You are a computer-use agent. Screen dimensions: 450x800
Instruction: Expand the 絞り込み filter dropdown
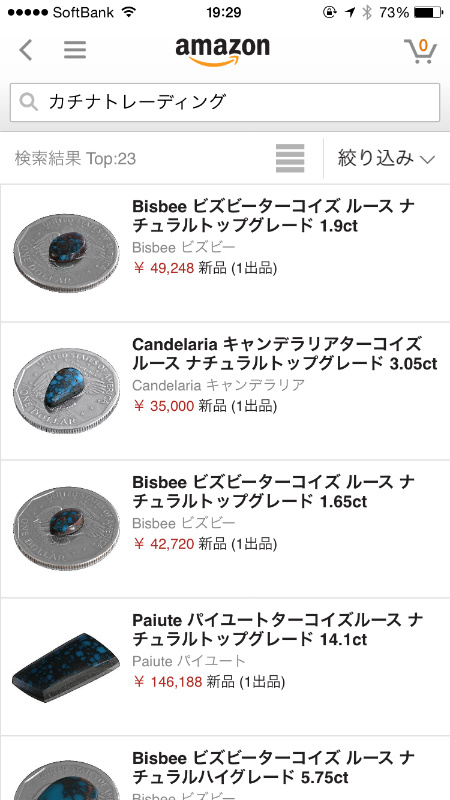pyautogui.click(x=386, y=159)
